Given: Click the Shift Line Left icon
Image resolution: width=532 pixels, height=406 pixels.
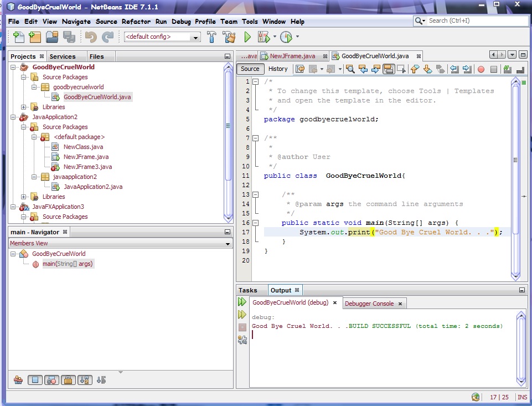Looking at the screenshot, I should (454, 69).
